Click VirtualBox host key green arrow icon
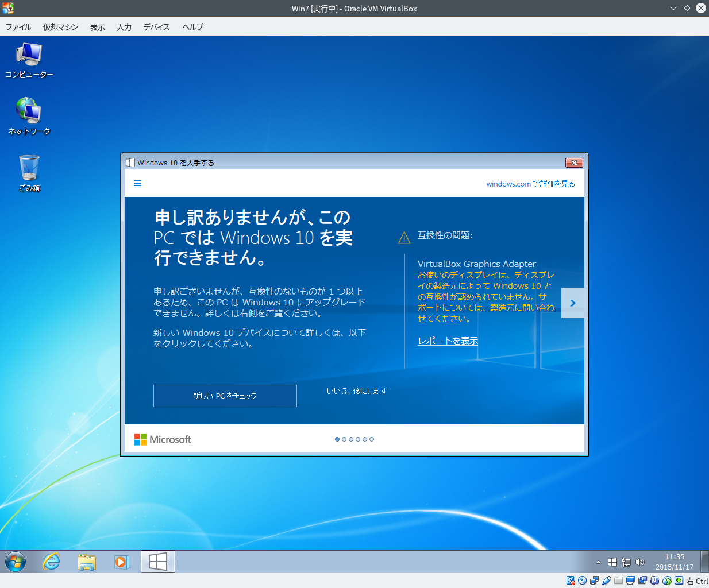This screenshot has height=588, width=709. tap(679, 581)
